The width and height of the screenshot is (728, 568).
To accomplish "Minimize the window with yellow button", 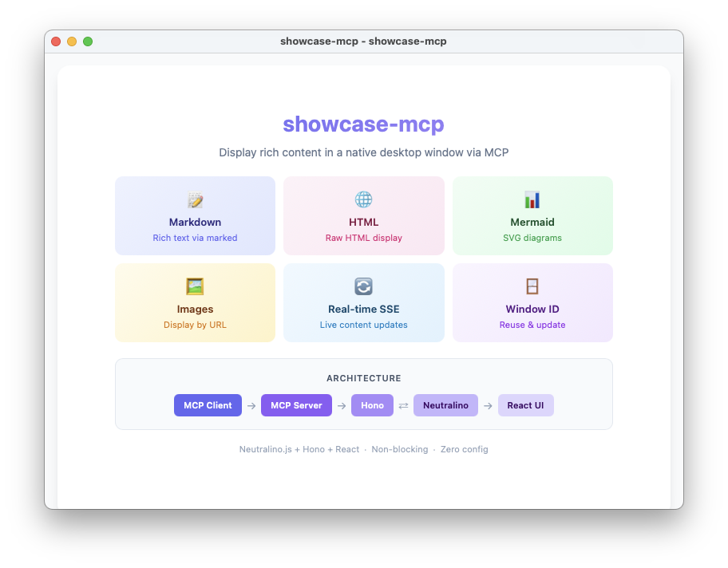I will click(72, 41).
